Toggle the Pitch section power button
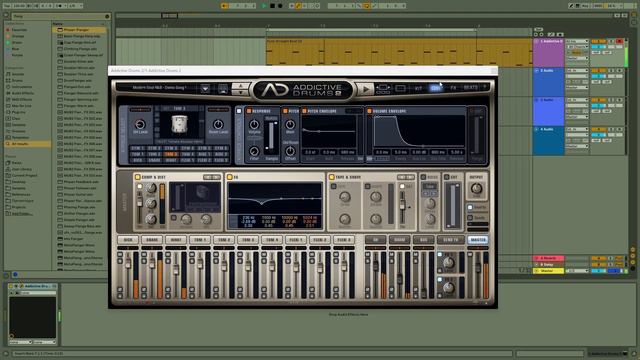The height and width of the screenshot is (360, 640). [x=285, y=111]
